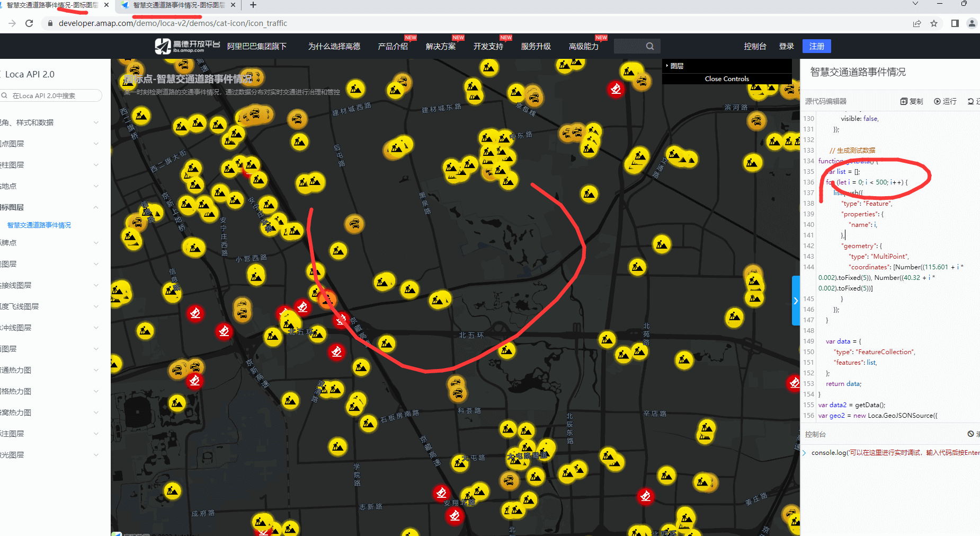Viewport: 980px width, 536px height.
Task: Click the search magnifier icon in header
Action: point(650,46)
